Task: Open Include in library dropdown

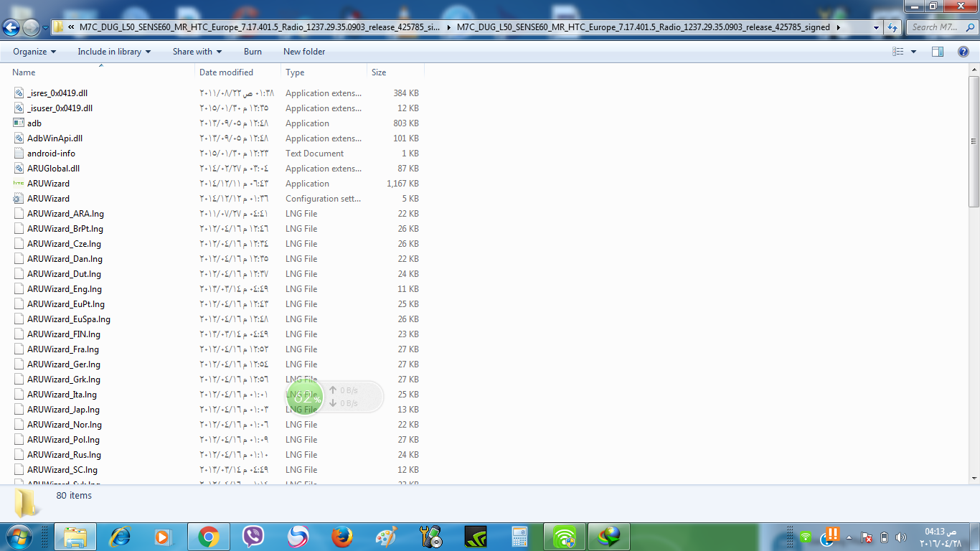Action: point(114,52)
